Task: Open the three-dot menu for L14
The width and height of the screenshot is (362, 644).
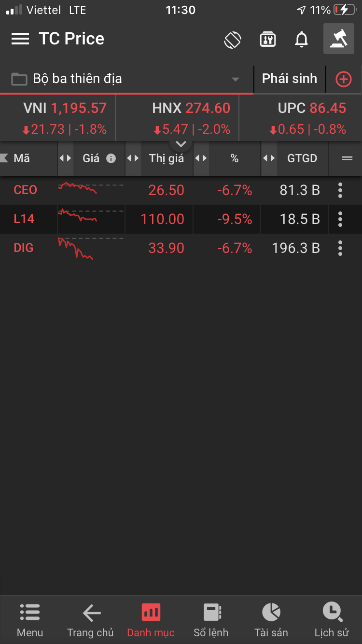Action: coord(340,219)
